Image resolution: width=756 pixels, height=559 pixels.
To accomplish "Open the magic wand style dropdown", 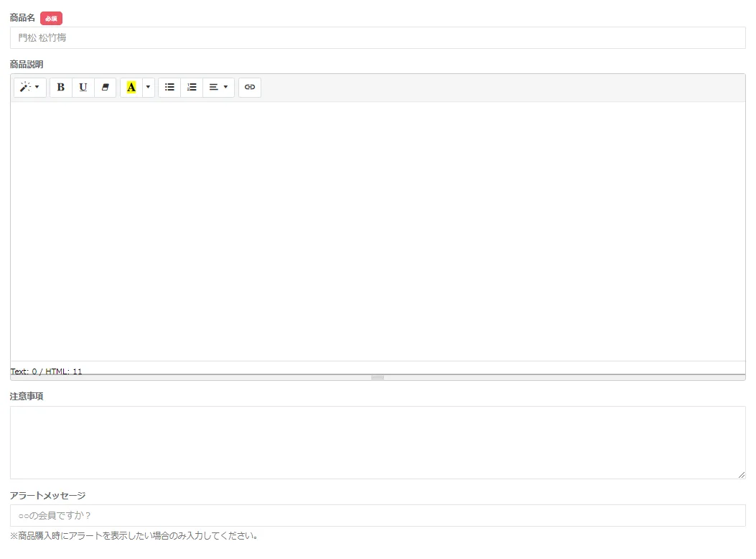I will (x=29, y=87).
